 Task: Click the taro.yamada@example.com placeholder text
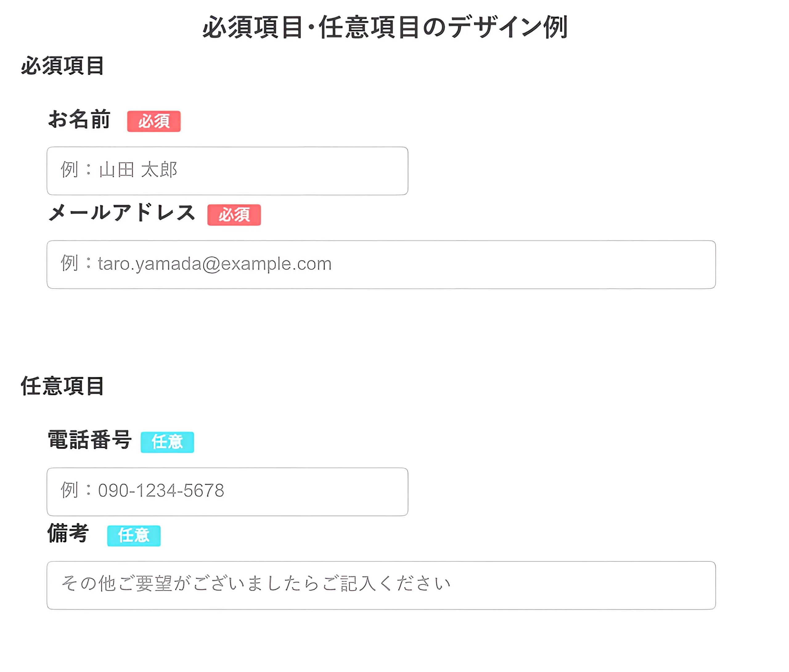tap(215, 264)
